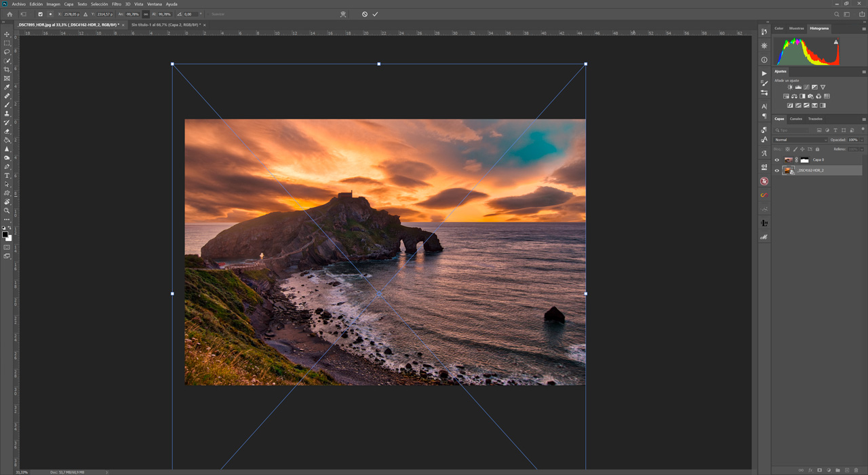
Task: Open the Añadir máscara de capa icon
Action: (820, 470)
